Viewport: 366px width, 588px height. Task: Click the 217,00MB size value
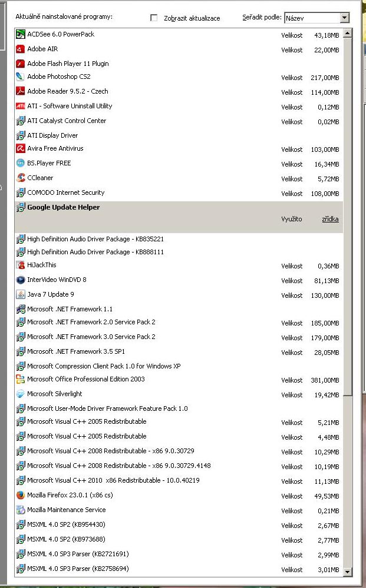(325, 78)
